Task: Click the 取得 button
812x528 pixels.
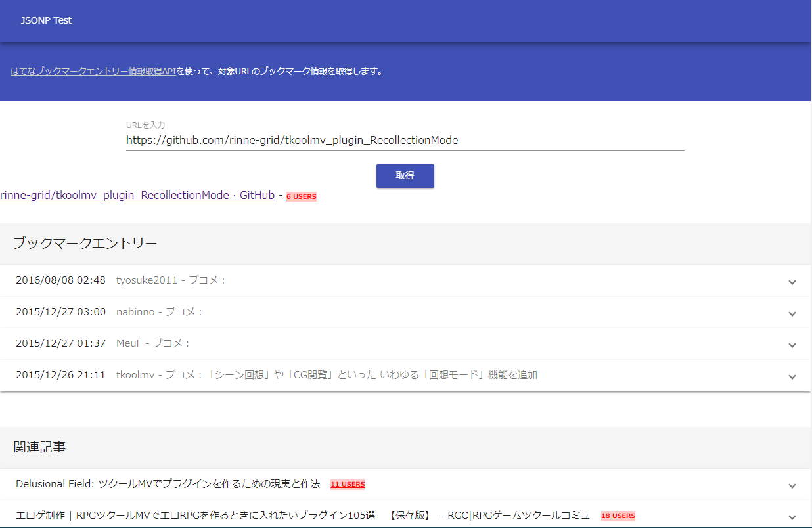Action: coord(405,176)
